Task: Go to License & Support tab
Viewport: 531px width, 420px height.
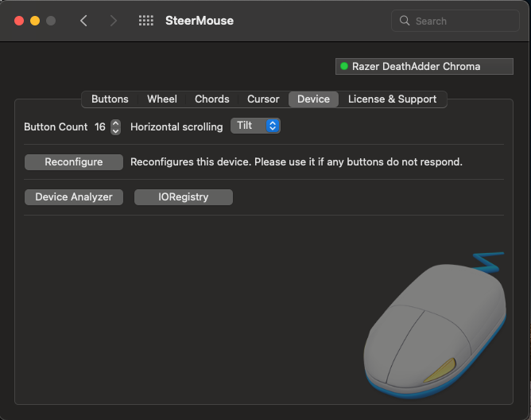Action: pyautogui.click(x=392, y=99)
